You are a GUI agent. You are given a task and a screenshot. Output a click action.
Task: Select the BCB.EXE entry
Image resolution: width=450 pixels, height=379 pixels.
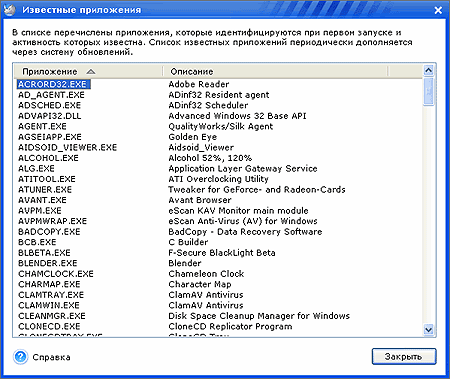coord(37,242)
